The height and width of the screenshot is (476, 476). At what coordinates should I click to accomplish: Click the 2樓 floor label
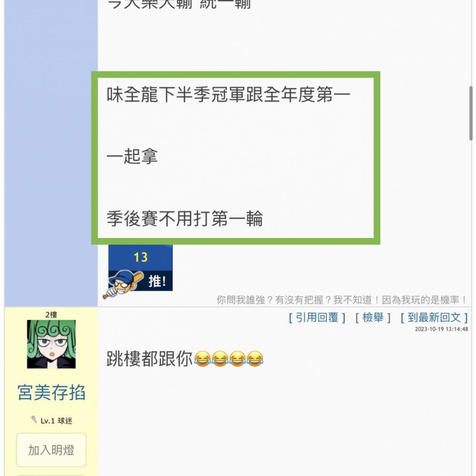[51, 315]
